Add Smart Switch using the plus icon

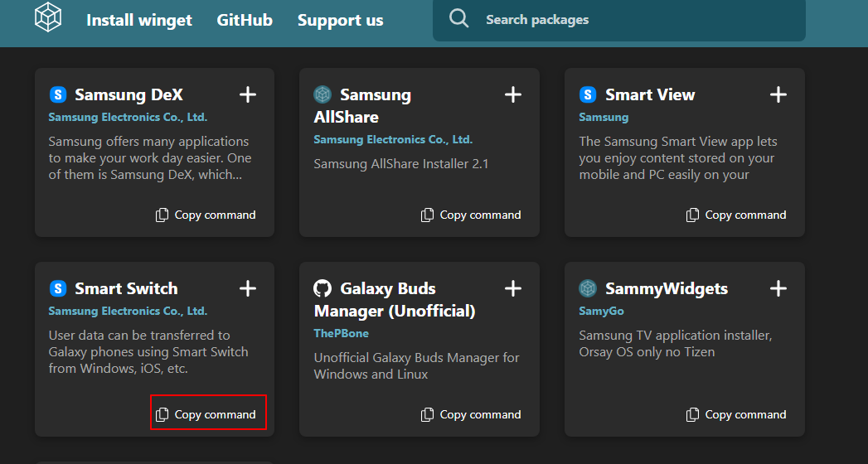click(247, 288)
